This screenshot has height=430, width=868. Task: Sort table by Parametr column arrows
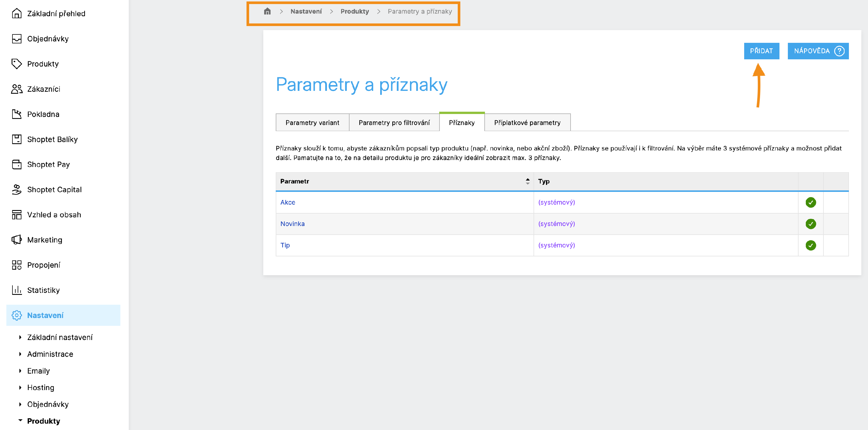point(527,181)
